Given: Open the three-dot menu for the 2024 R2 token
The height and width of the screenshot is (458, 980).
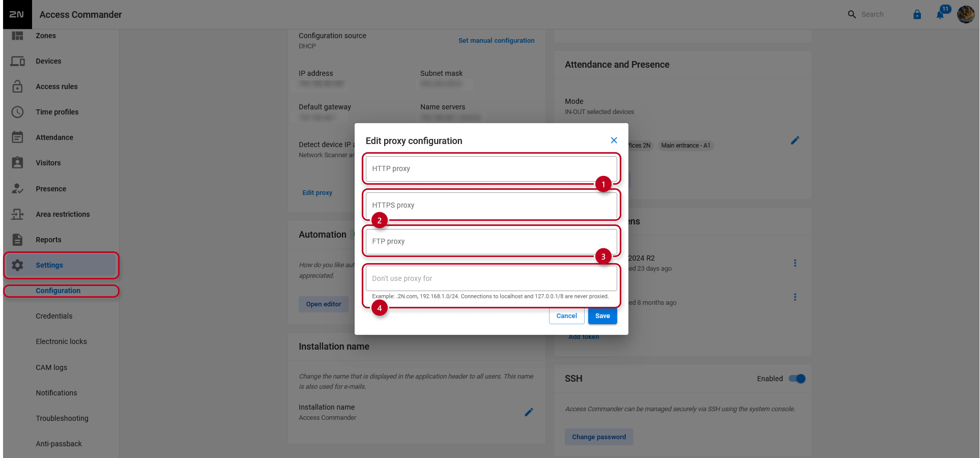Looking at the screenshot, I should click(x=795, y=263).
